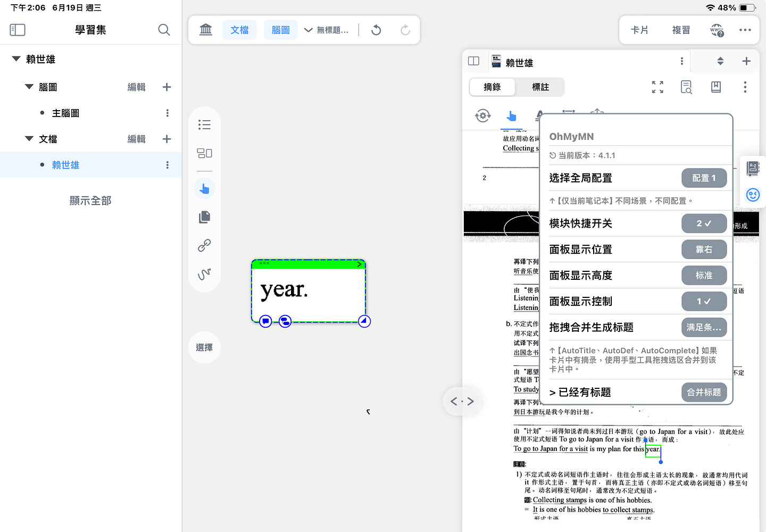Switch view to 腦圖 mode

click(281, 30)
